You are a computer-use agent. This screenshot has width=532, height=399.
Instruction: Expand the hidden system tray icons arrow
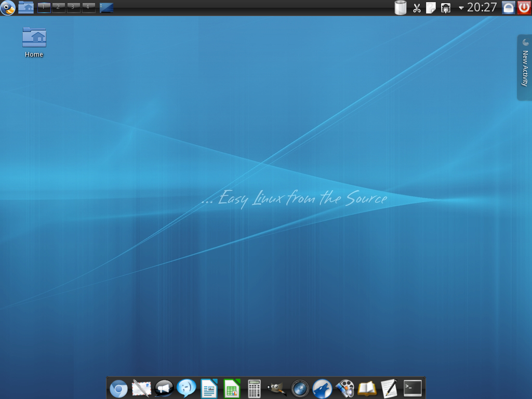pyautogui.click(x=461, y=8)
